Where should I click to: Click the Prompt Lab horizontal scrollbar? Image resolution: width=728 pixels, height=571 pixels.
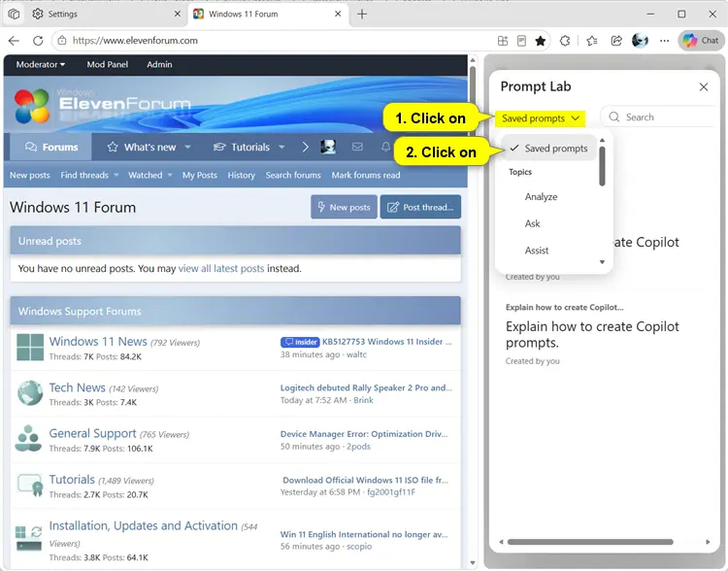pyautogui.click(x=590, y=542)
